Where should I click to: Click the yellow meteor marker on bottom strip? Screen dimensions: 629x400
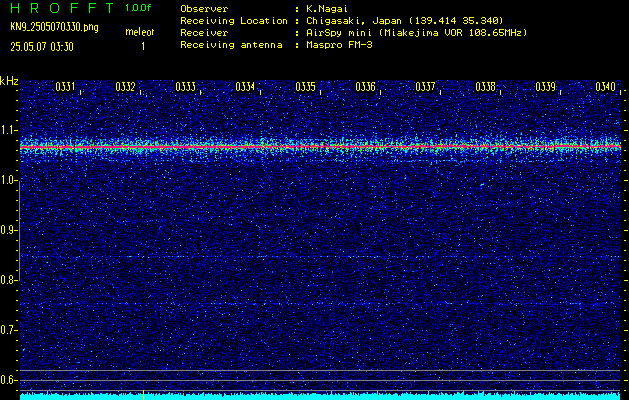coord(144,394)
